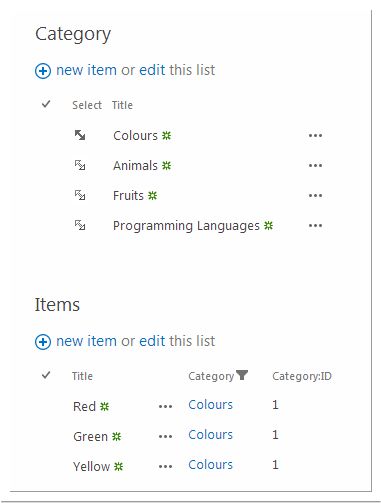Click 'new item' link under Category heading
The width and height of the screenshot is (381, 503).
click(x=86, y=70)
